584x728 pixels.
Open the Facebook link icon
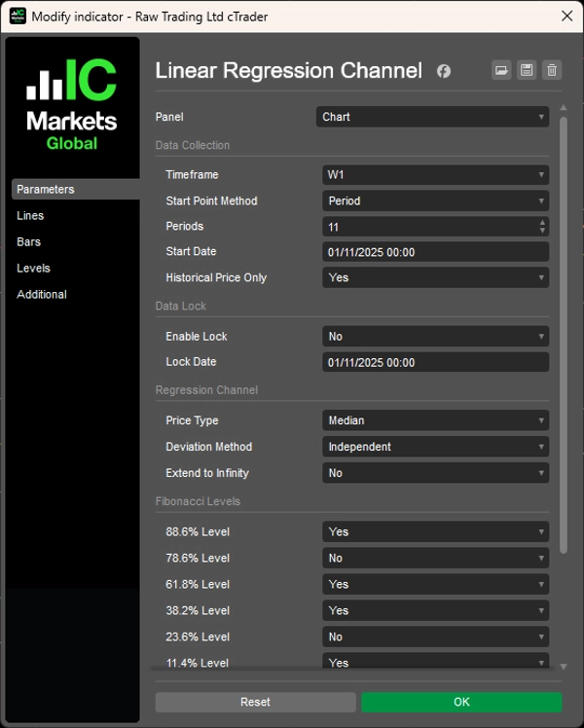[444, 71]
